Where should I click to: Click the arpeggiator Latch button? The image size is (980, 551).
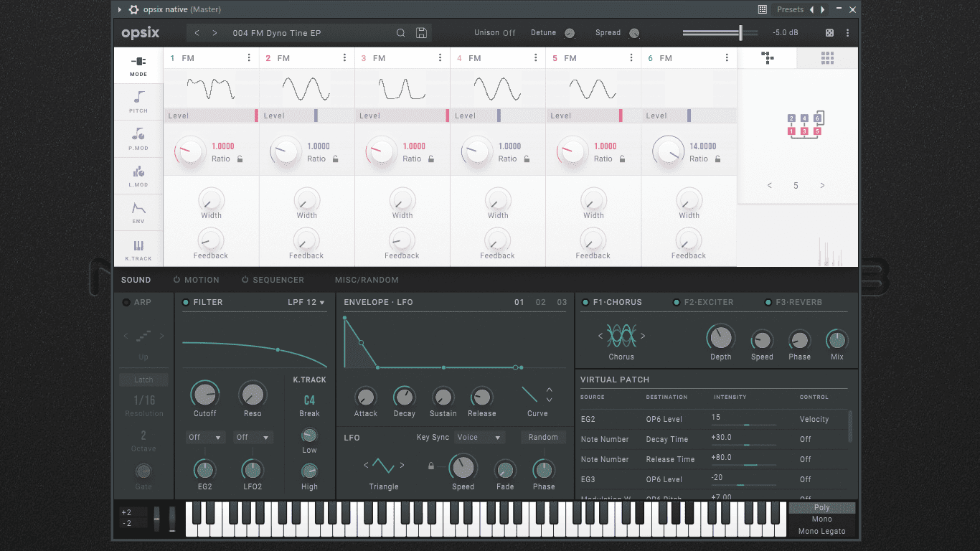[143, 380]
